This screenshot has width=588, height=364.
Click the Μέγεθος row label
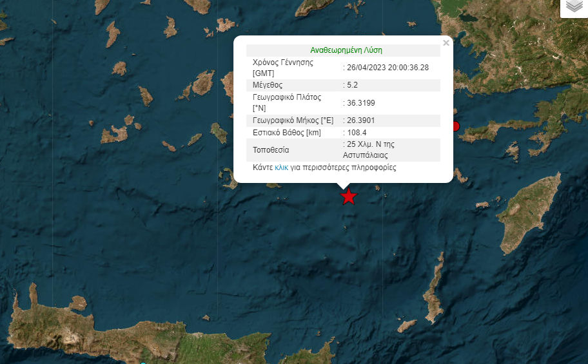pos(268,85)
